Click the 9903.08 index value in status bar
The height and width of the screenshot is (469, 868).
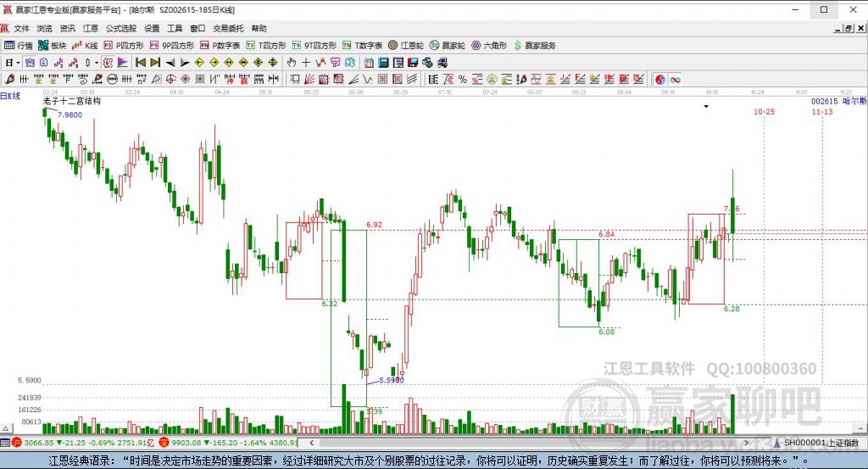[x=186, y=443]
